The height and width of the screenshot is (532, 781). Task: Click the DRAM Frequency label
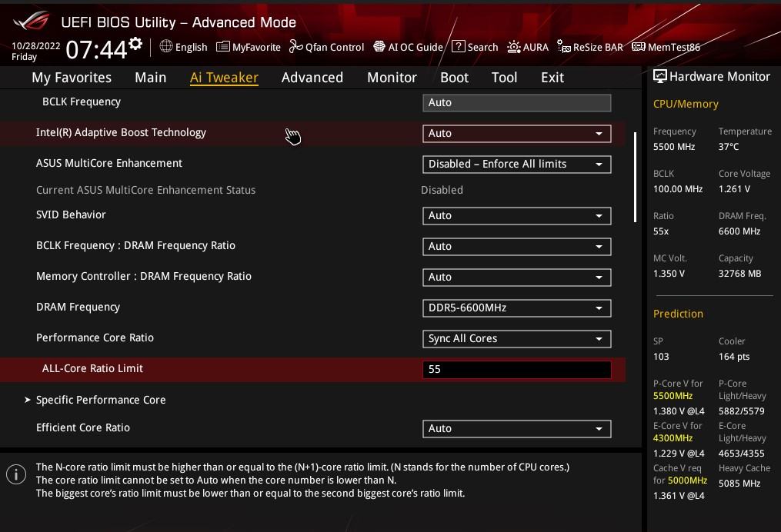coord(78,307)
